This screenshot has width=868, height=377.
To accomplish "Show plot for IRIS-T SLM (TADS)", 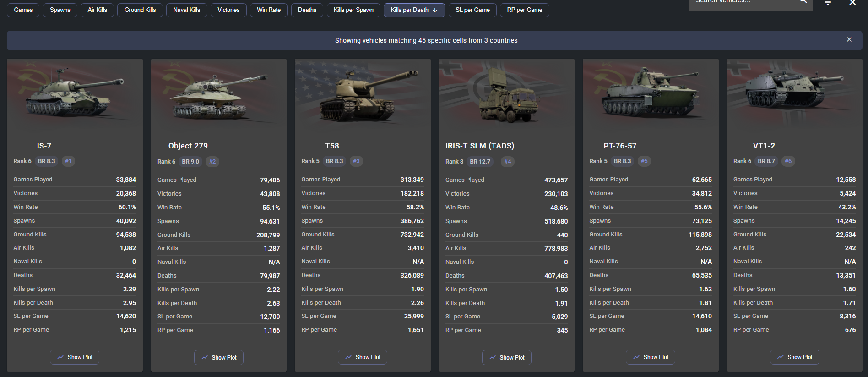I will pos(506,358).
